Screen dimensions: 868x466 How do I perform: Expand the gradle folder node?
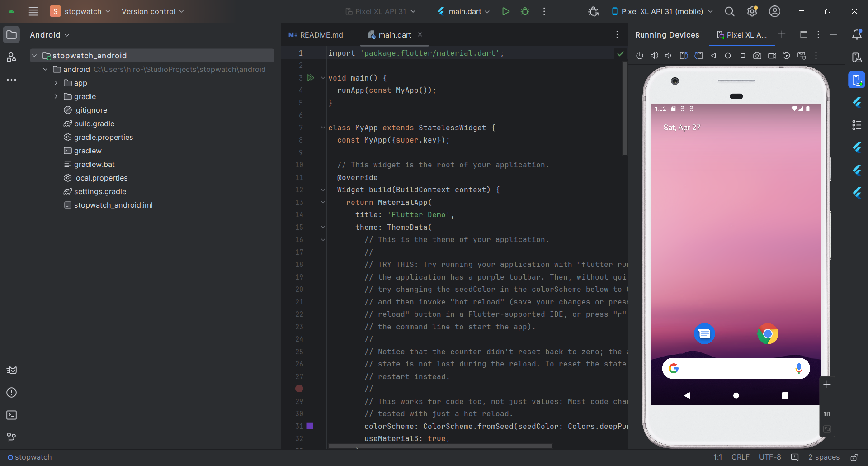point(56,96)
